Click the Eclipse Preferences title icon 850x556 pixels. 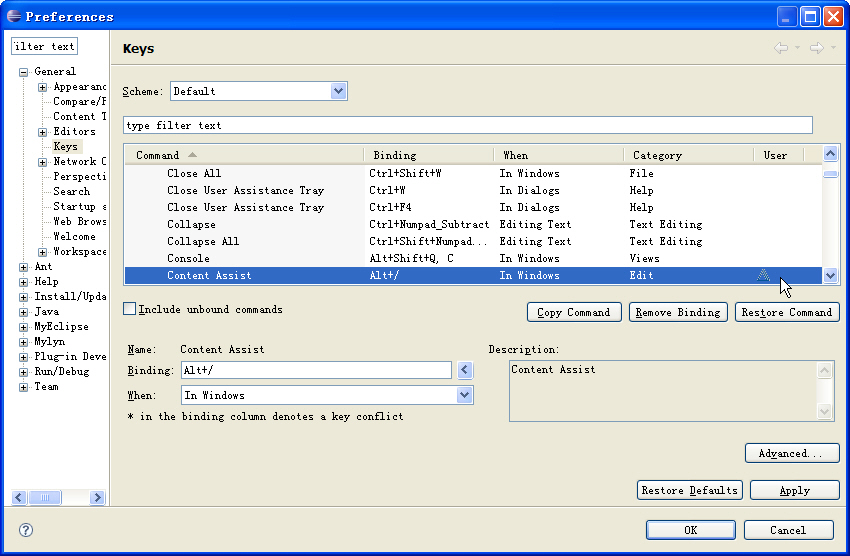14,16
